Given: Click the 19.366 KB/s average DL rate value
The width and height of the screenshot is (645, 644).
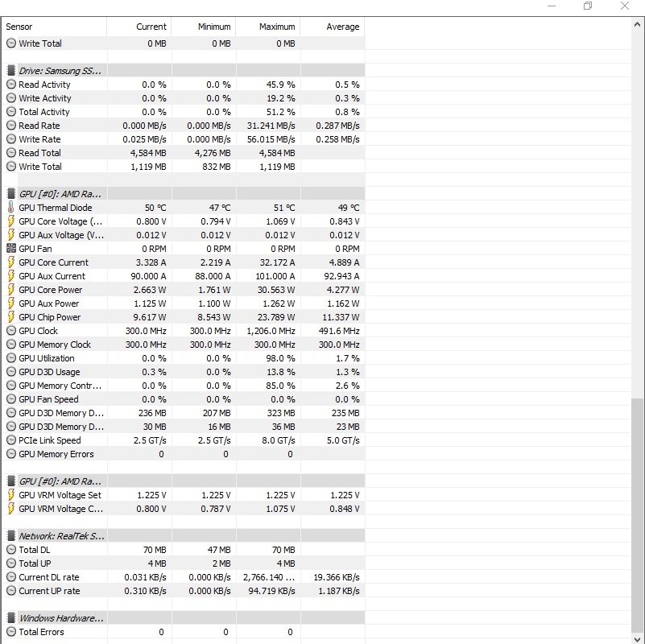Looking at the screenshot, I should 337,577.
